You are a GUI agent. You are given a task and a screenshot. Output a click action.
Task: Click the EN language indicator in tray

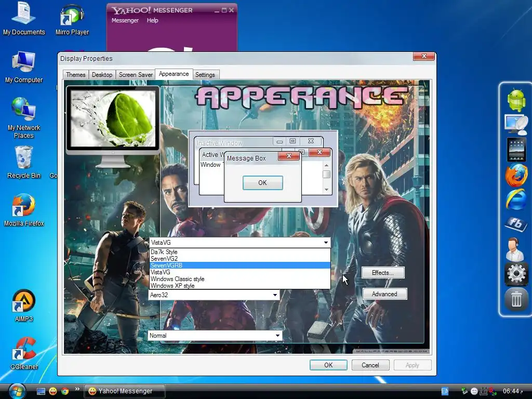(445, 391)
